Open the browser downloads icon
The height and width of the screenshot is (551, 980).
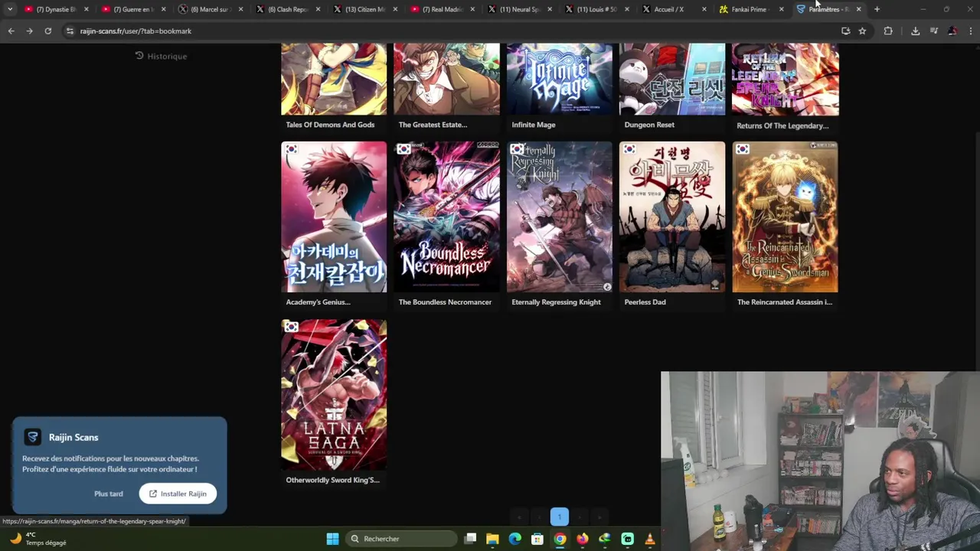pos(915,31)
